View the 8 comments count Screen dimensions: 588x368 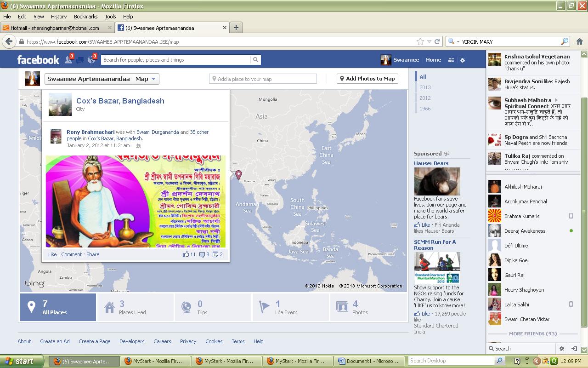(x=204, y=254)
